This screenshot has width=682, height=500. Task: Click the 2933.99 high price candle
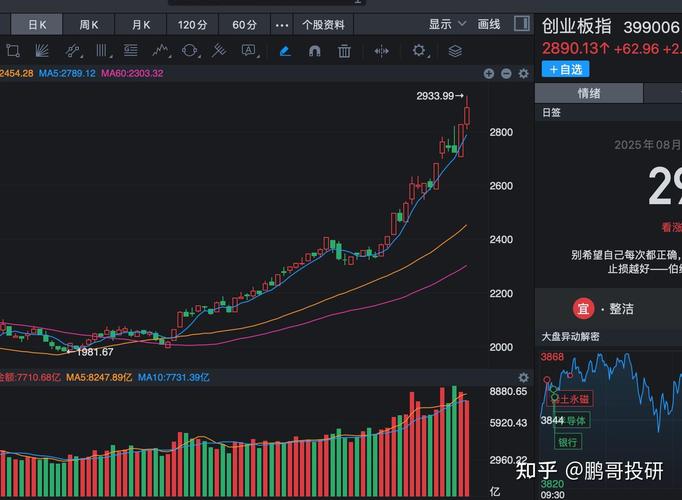pyautogui.click(x=467, y=117)
